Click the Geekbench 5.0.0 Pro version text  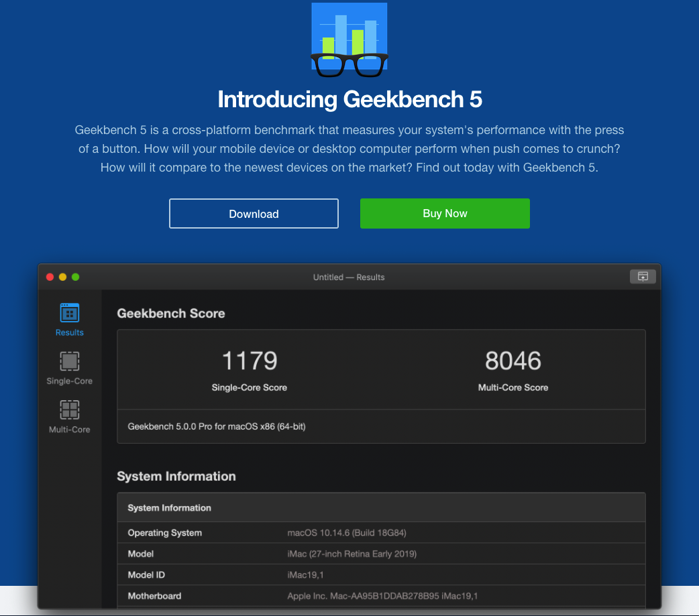coord(217,426)
